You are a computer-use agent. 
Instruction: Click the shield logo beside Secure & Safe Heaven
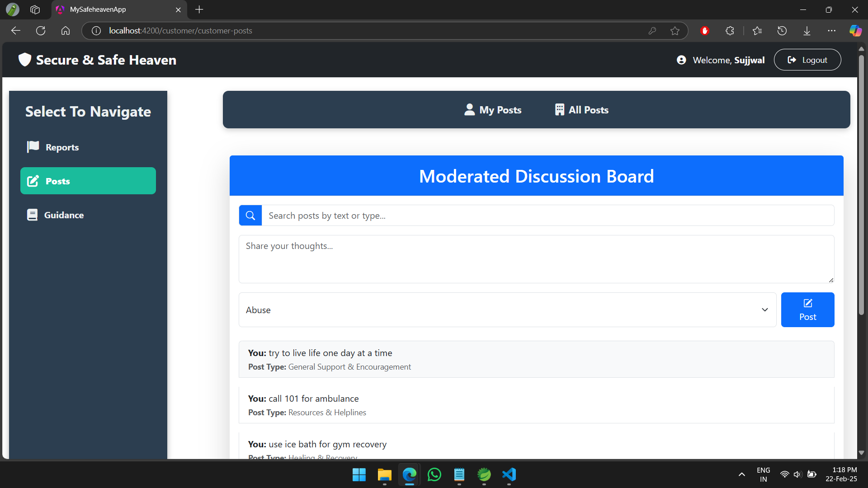coord(25,60)
